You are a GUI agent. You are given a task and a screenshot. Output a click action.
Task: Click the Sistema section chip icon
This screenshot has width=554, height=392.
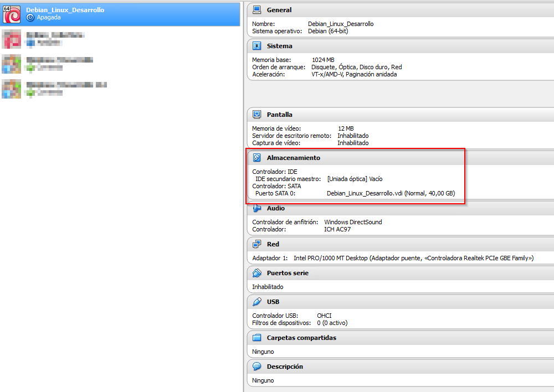click(x=257, y=46)
